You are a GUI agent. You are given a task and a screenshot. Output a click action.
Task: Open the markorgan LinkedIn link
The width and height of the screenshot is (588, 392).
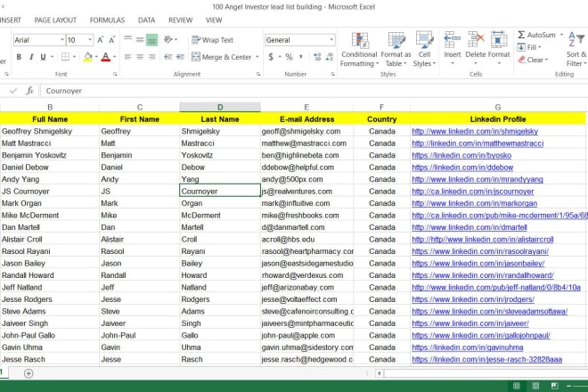[x=474, y=203]
